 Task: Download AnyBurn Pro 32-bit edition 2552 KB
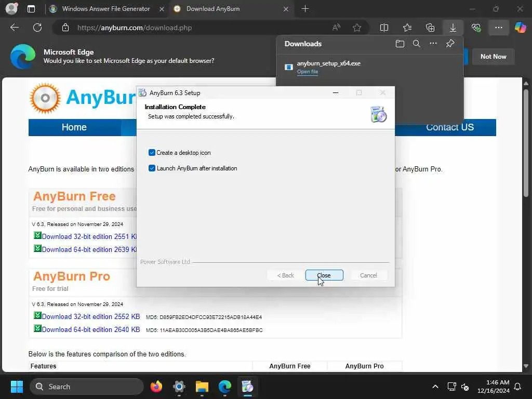pos(91,316)
